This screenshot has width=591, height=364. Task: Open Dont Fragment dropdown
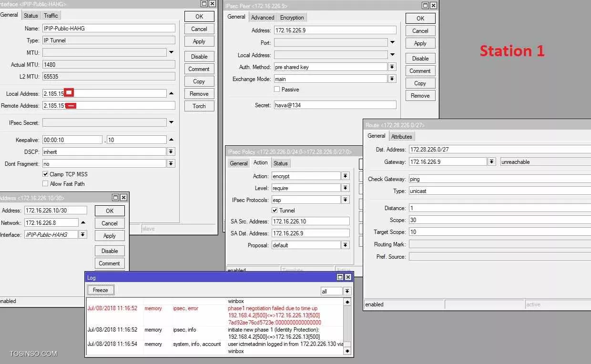click(171, 163)
